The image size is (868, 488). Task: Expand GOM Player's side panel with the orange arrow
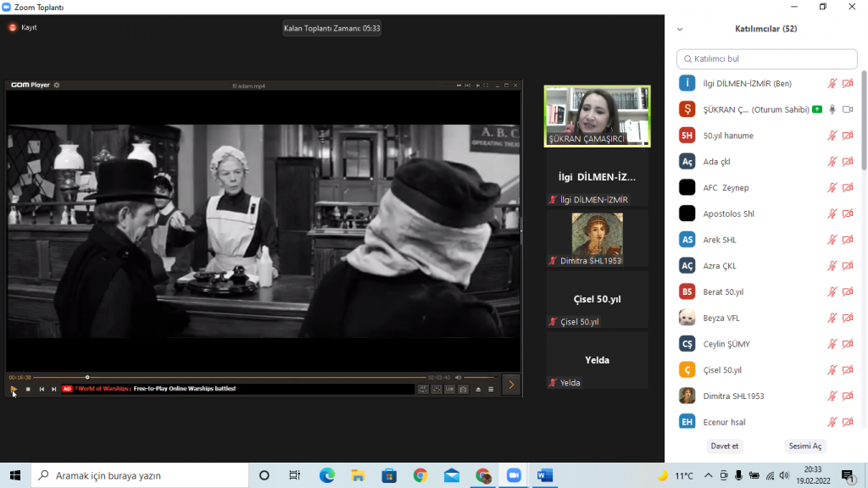[510, 384]
